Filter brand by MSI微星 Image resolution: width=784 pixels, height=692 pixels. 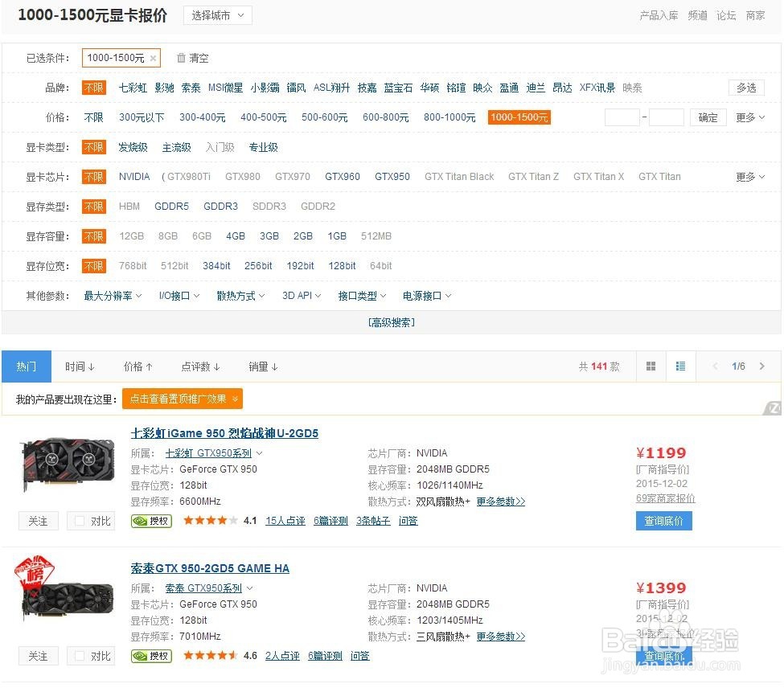click(x=225, y=88)
